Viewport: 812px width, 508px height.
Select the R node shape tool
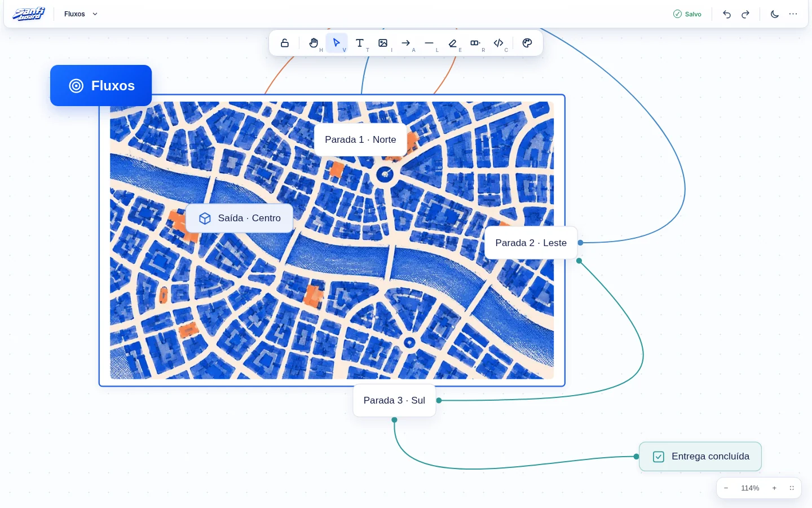475,43
